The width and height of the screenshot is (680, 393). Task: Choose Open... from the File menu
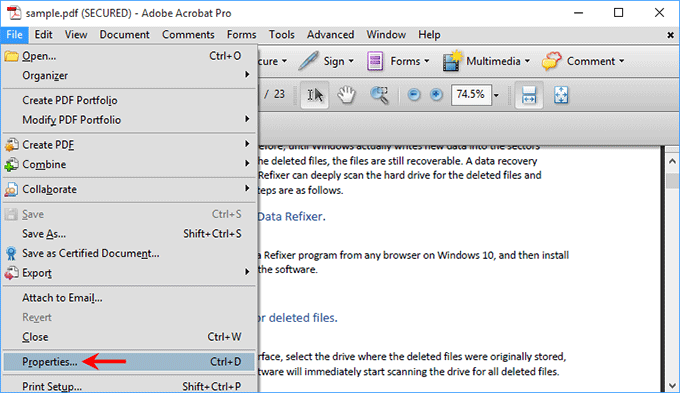pyautogui.click(x=129, y=56)
